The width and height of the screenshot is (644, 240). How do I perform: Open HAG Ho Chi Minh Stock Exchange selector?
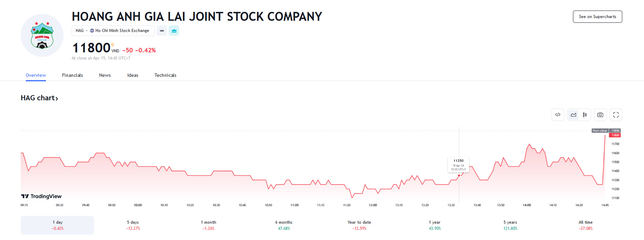[x=113, y=31]
